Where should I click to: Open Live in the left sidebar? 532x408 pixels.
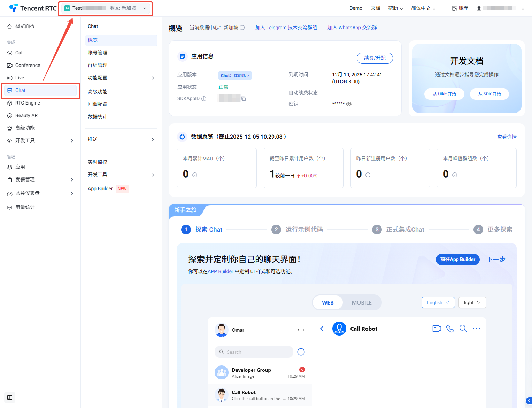click(40, 78)
